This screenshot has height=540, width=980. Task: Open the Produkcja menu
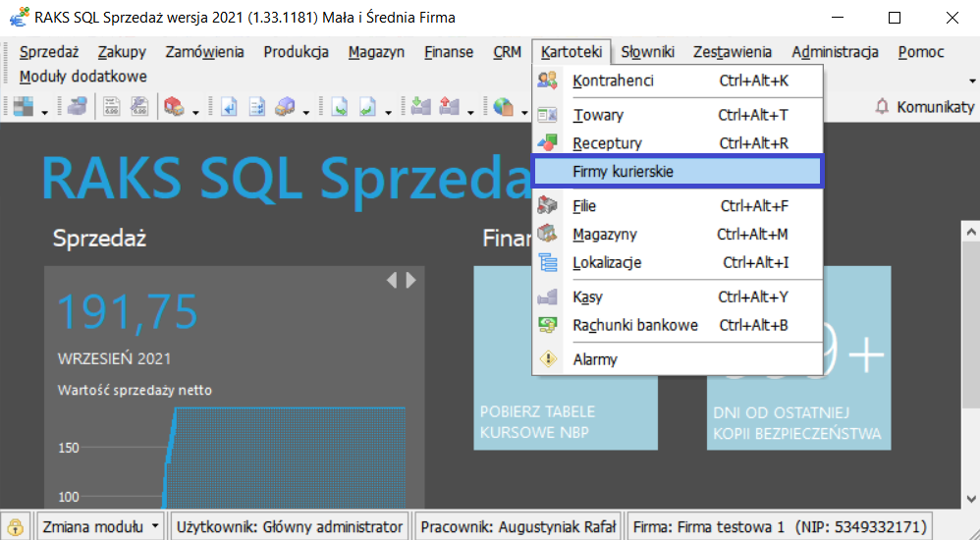297,52
